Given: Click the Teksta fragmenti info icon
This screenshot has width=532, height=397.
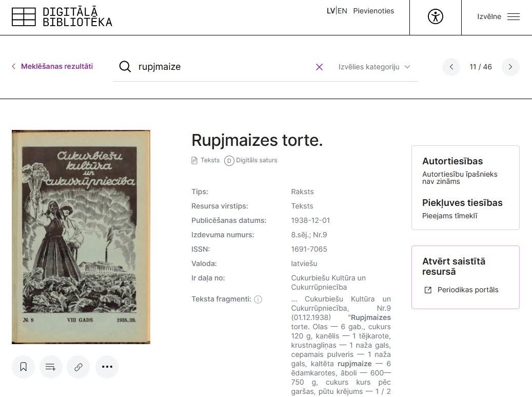Looking at the screenshot, I should point(258,299).
